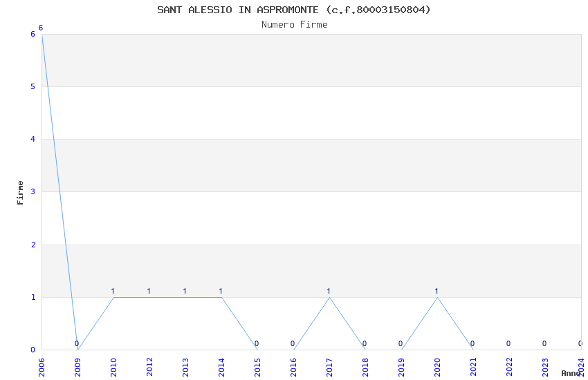Click y-axis tick label 5
Viewport: 588px width, 380px height.
(x=33, y=87)
